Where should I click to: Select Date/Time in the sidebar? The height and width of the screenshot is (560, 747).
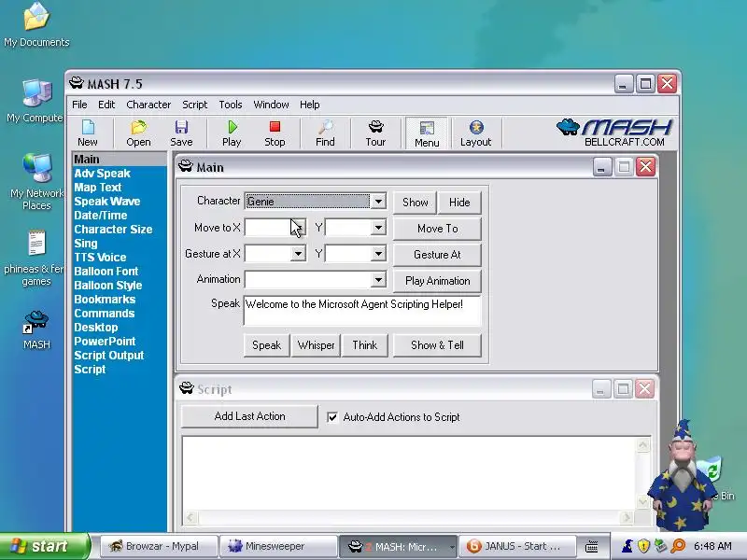pos(101,216)
